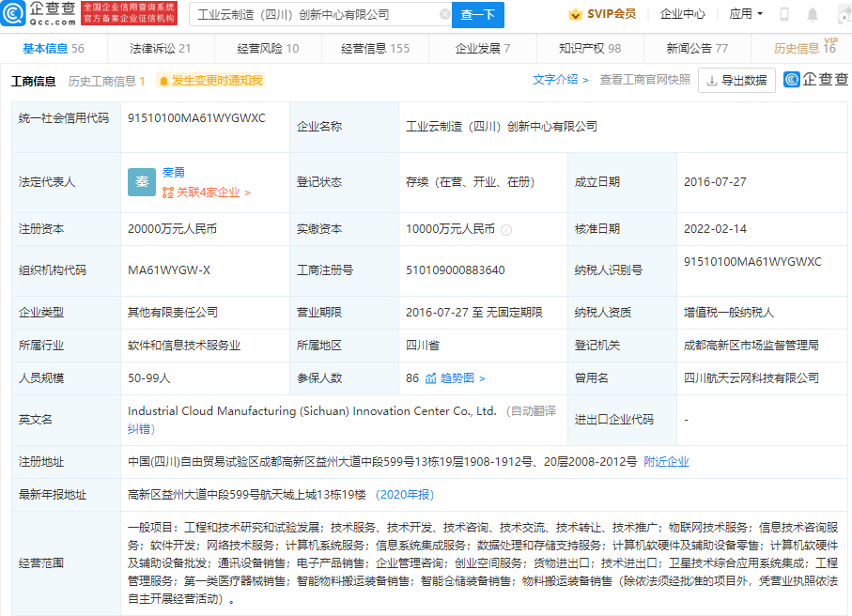This screenshot has width=852, height=616.
Task: Switch to the 经营信息 tab
Action: 376,48
